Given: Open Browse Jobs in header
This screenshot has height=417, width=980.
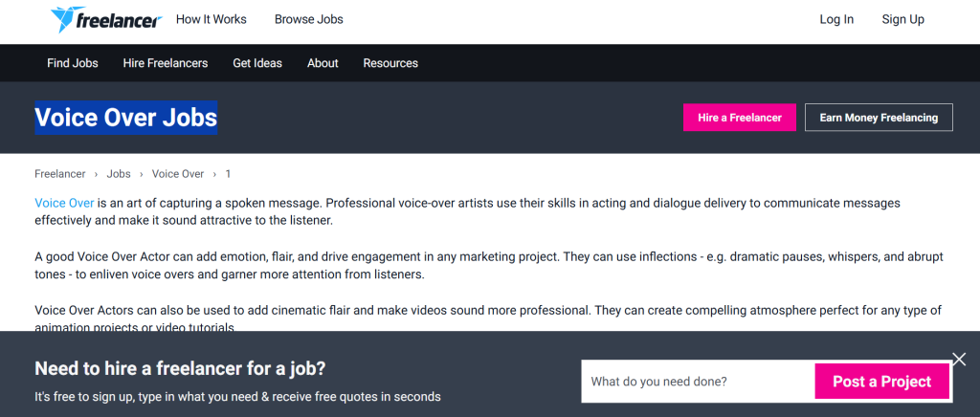Looking at the screenshot, I should click(x=308, y=19).
